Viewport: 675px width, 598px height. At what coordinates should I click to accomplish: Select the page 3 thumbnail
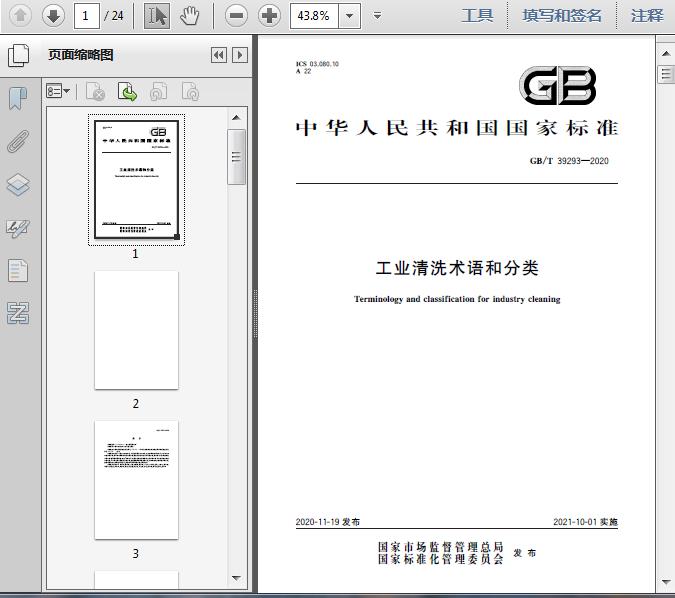coord(136,480)
